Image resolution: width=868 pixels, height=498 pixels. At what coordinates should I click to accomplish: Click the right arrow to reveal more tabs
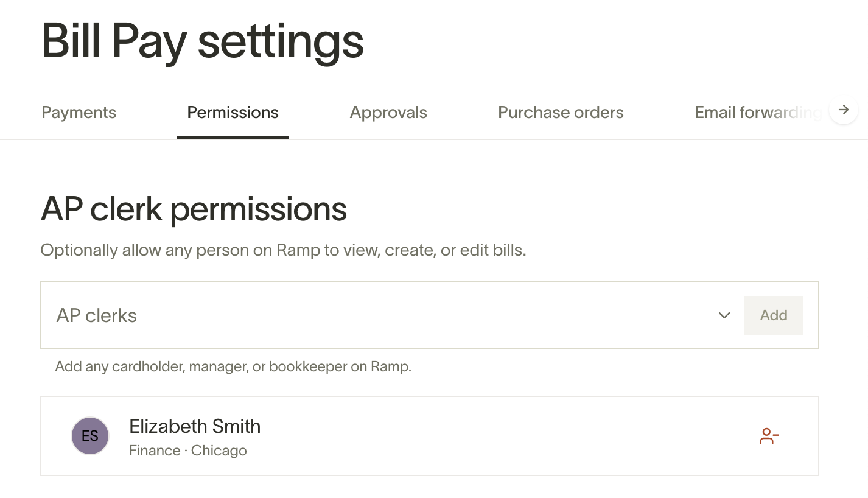click(844, 110)
